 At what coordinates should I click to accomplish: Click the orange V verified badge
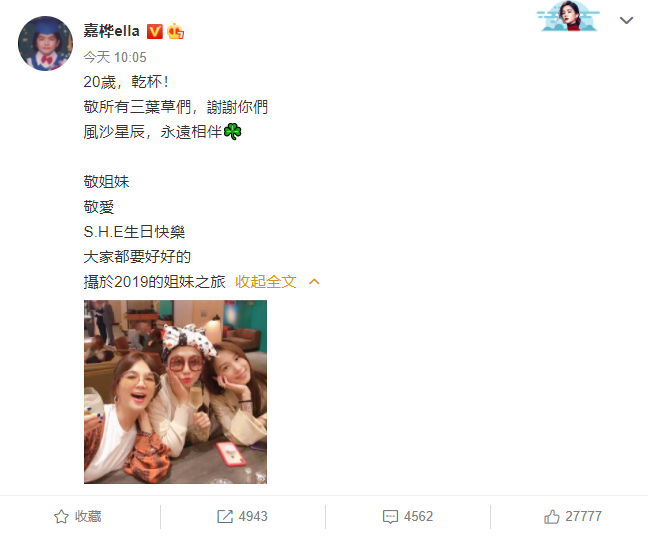click(x=155, y=31)
